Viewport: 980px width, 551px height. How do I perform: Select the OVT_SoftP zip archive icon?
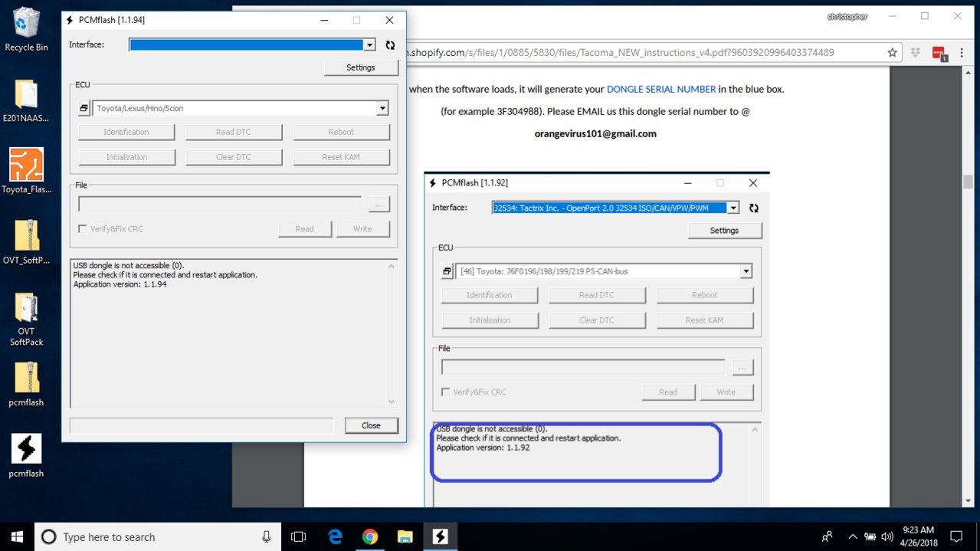[x=26, y=242]
